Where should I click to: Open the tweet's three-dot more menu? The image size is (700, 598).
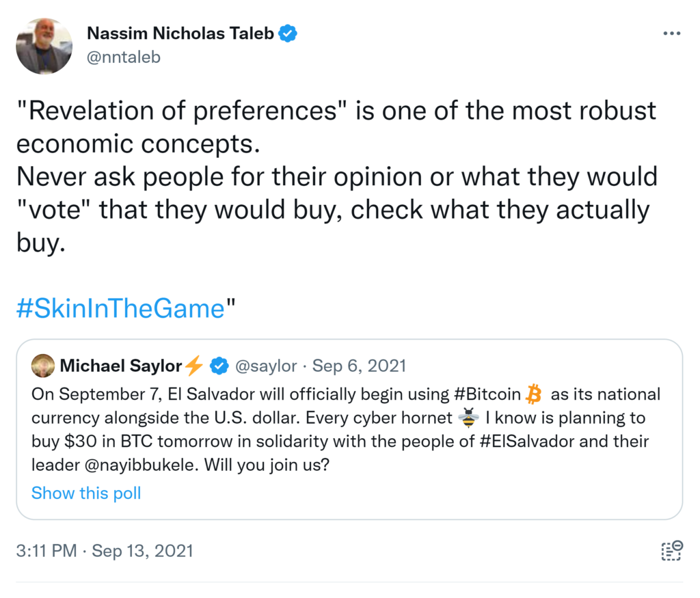tap(672, 33)
